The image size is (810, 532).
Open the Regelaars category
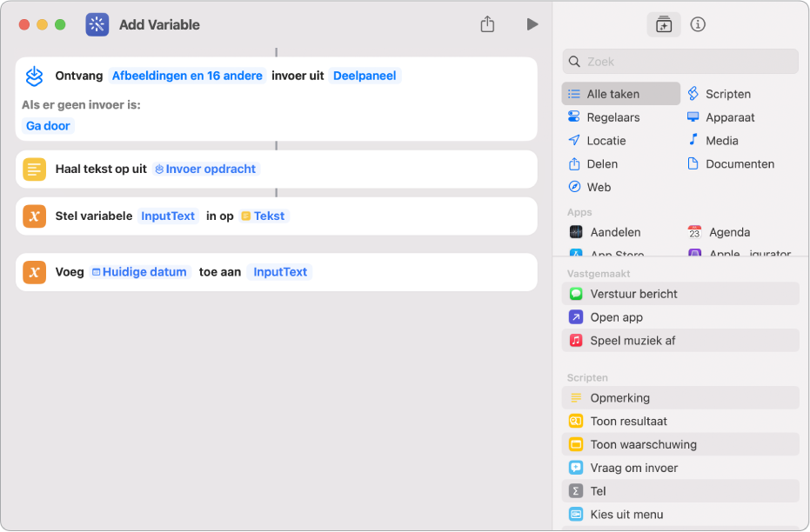pos(613,117)
